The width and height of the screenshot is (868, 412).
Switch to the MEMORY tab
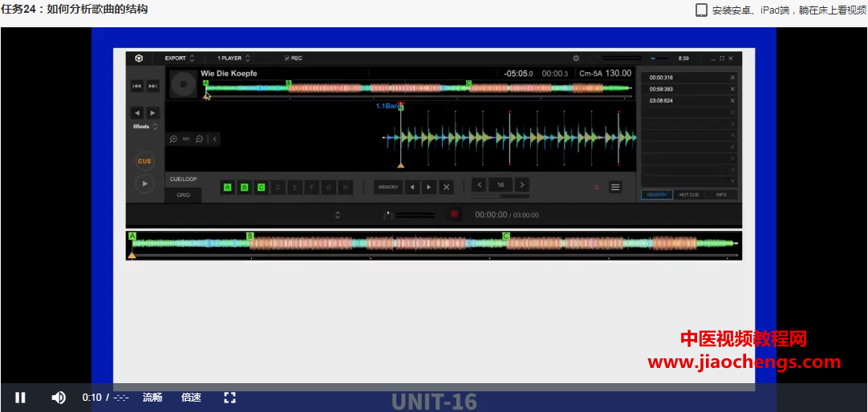point(657,195)
